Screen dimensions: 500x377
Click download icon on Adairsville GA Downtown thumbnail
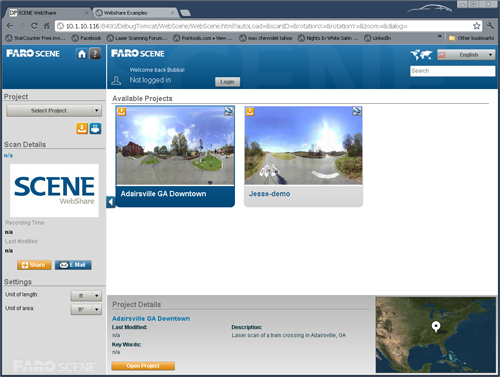point(122,112)
